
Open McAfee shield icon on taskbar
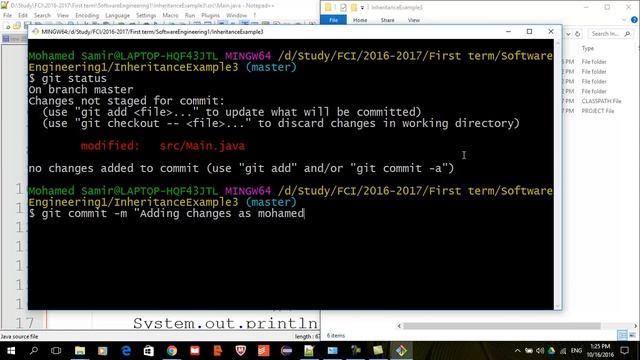(x=241, y=351)
